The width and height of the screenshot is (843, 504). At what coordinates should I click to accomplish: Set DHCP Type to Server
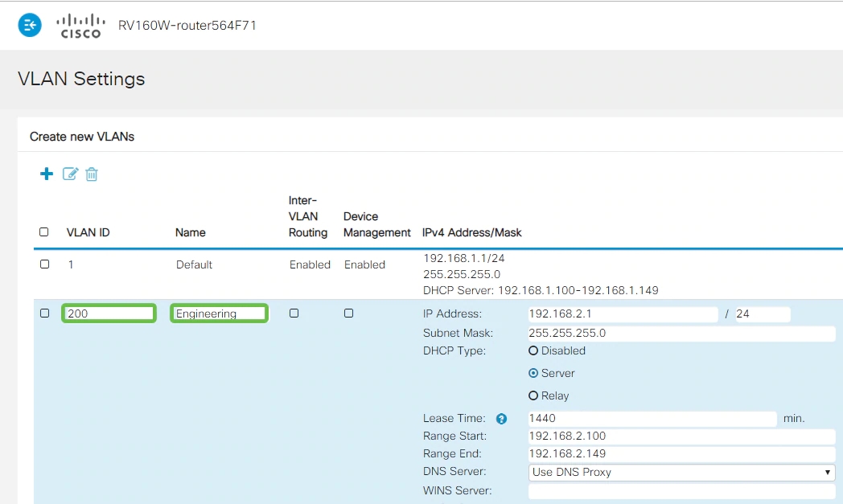(533, 374)
